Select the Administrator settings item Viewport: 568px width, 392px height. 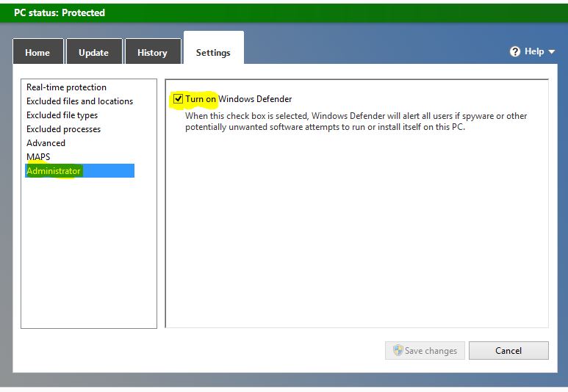click(x=79, y=171)
